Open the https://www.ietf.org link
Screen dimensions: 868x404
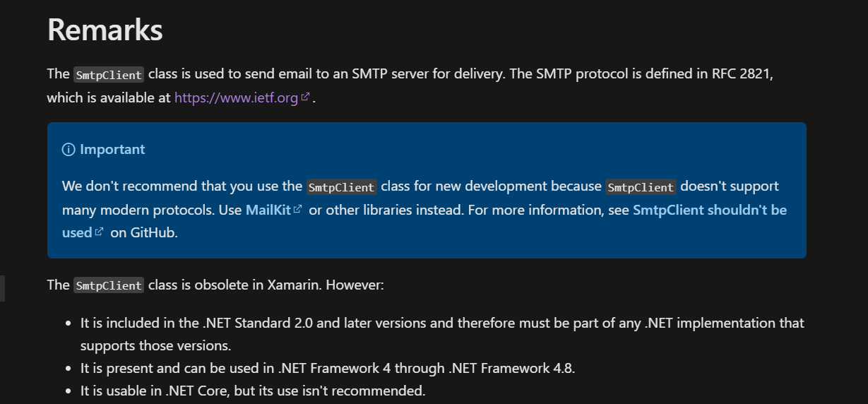236,98
